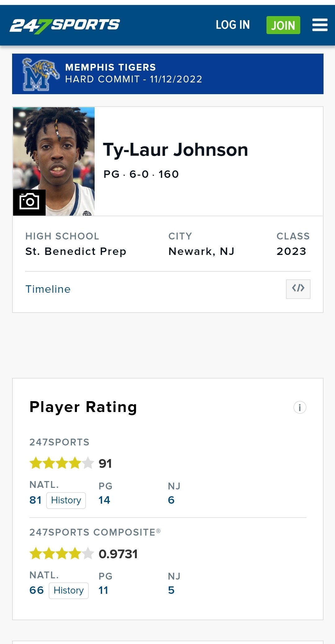
Task: Click 247Sports NJ rank 6
Action: pyautogui.click(x=171, y=500)
